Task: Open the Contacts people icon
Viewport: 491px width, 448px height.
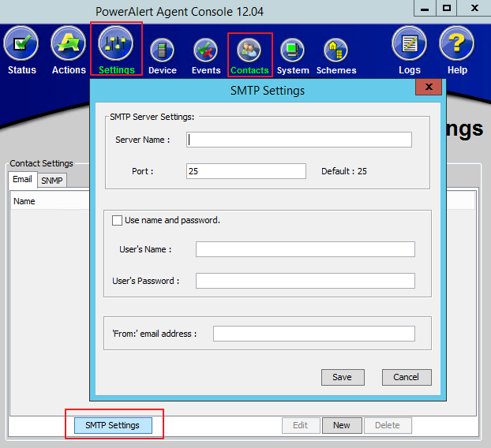Action: click(249, 50)
